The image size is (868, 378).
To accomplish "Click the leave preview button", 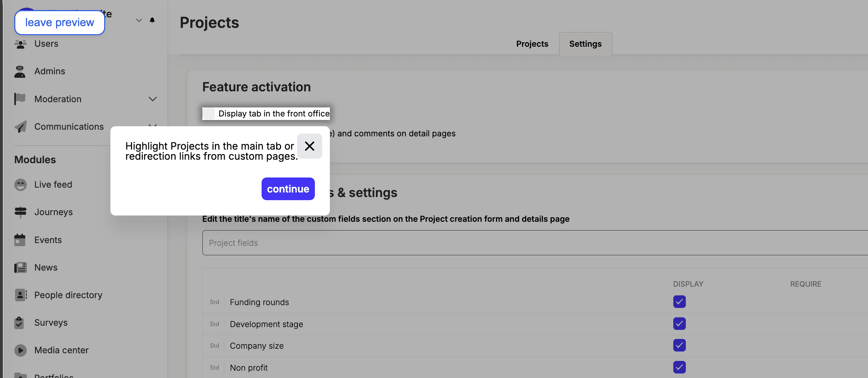I will (60, 23).
